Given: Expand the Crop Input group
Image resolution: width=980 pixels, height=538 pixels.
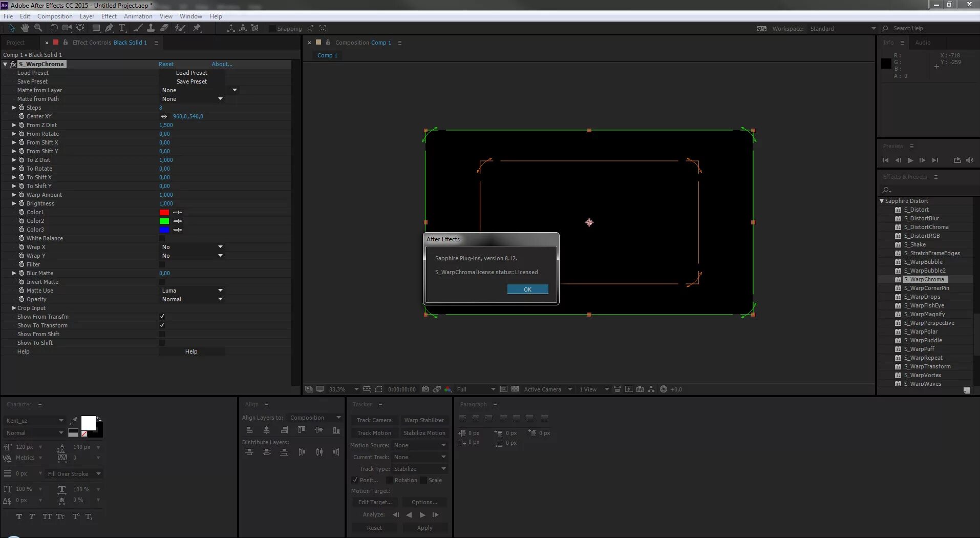Looking at the screenshot, I should [14, 308].
